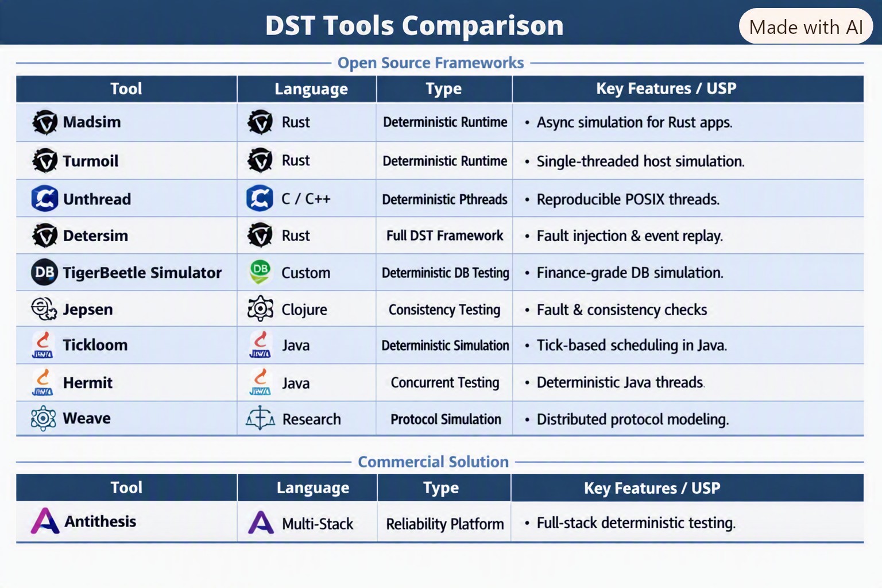Click the Clojure gear icon
The height and width of the screenshot is (588, 882).
tap(260, 309)
